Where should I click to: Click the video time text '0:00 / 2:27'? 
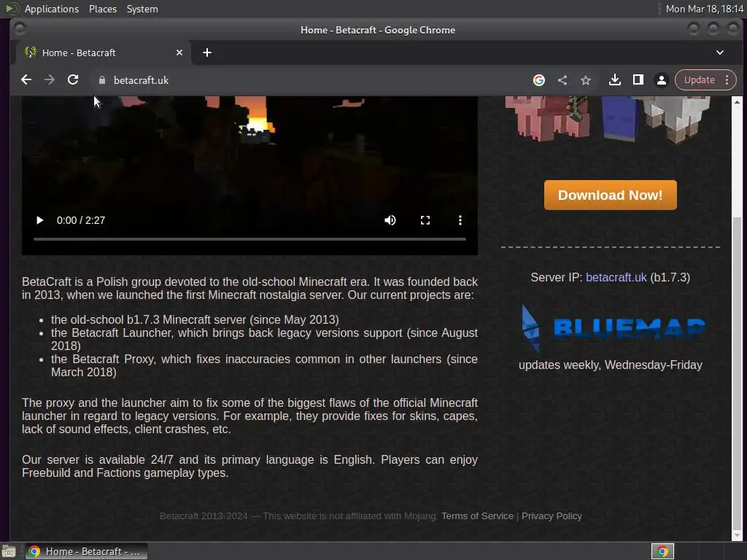(81, 220)
